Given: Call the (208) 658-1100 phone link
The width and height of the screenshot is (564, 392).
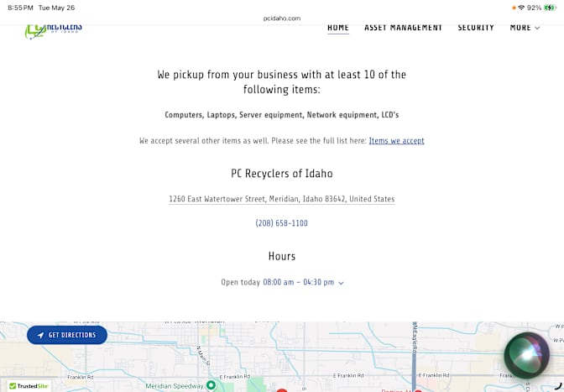Looking at the screenshot, I should point(282,223).
